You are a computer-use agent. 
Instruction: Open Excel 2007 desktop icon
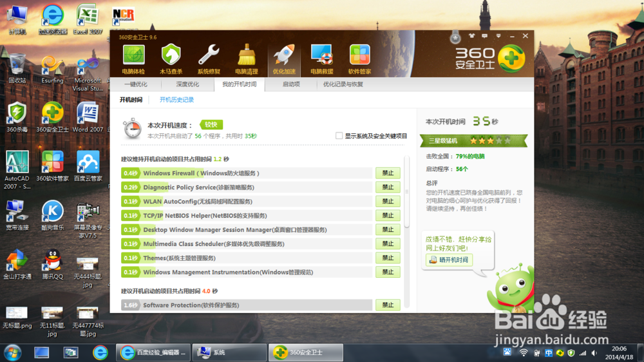point(88,19)
